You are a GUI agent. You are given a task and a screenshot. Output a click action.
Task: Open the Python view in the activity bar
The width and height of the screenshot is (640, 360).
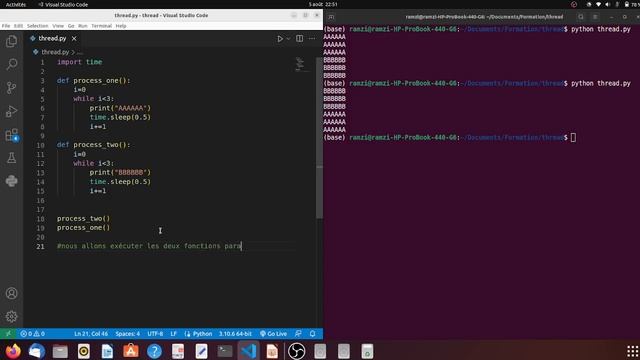pyautogui.click(x=11, y=181)
